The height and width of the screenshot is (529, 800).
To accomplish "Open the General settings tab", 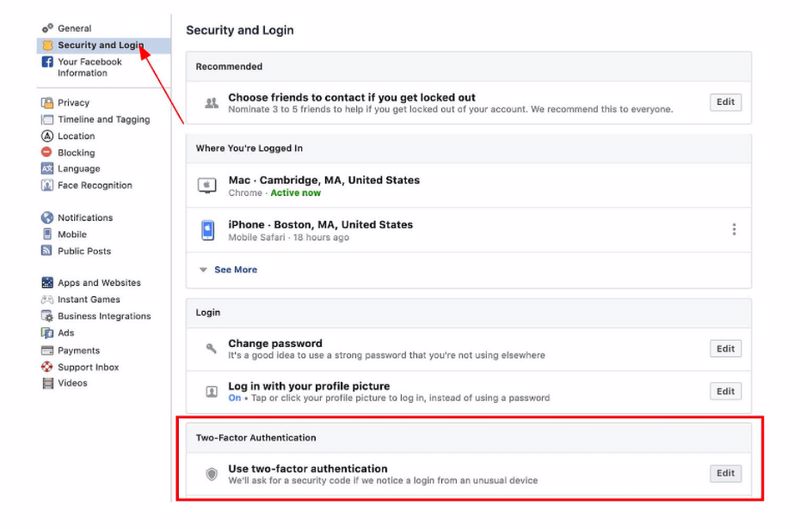I will click(74, 29).
